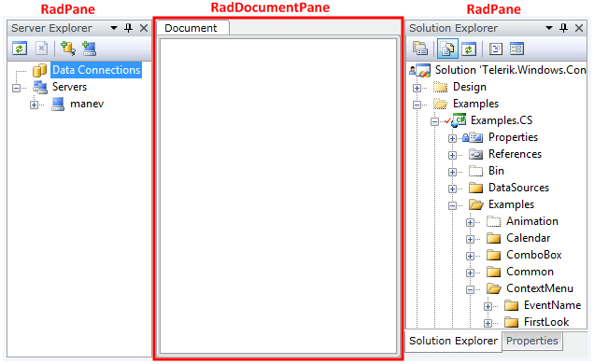Open Solution Explorer window position dropdown arrow
This screenshot has width=594, height=364.
(549, 28)
